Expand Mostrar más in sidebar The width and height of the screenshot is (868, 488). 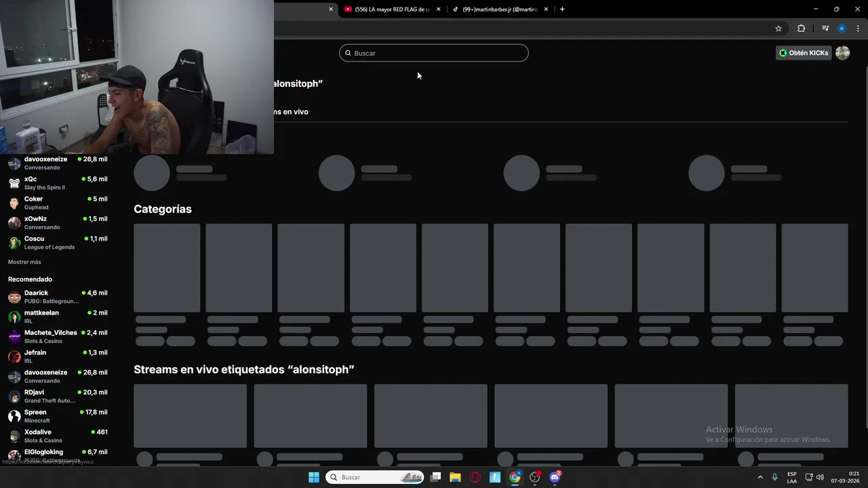tap(24, 262)
